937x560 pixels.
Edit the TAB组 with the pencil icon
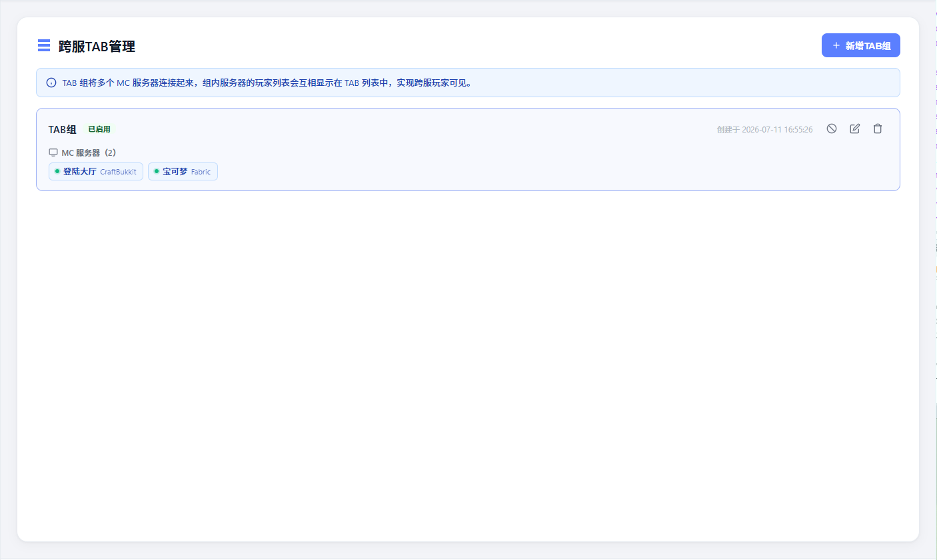click(x=855, y=129)
